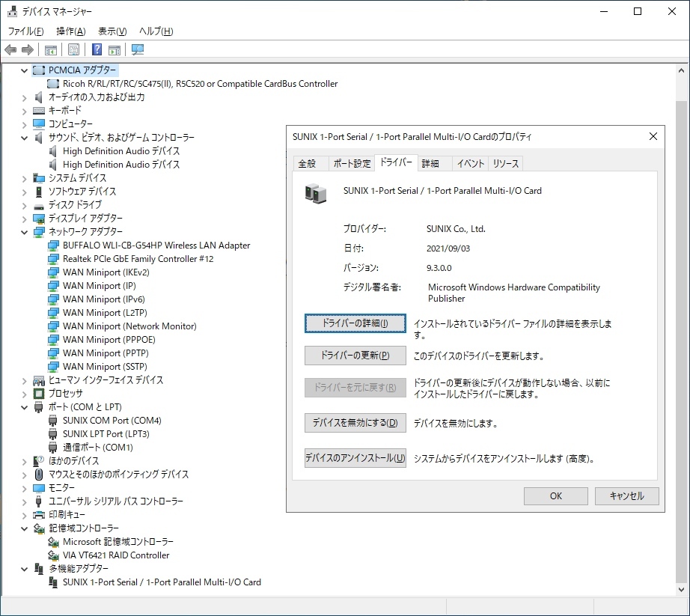Select the SUNIX Multi-I/O Card tree icon
The height and width of the screenshot is (616, 690).
click(x=53, y=582)
